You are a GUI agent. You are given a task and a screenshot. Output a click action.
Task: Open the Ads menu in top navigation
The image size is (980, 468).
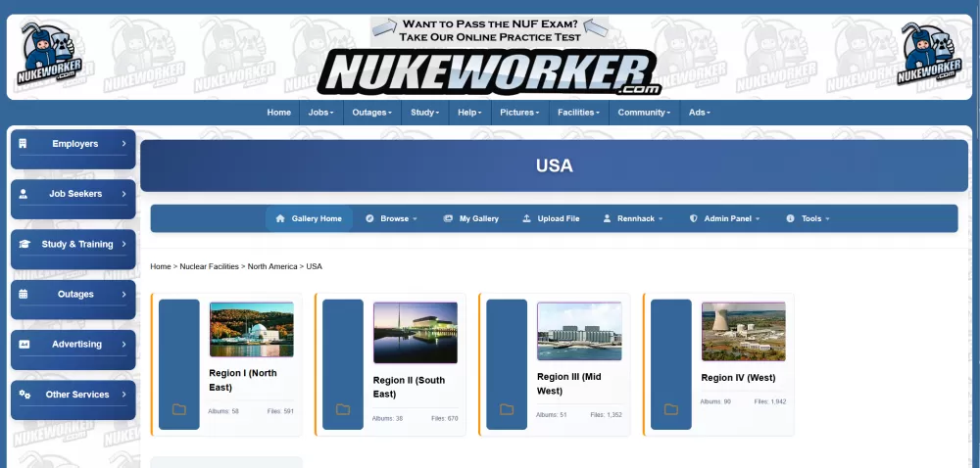pos(700,113)
